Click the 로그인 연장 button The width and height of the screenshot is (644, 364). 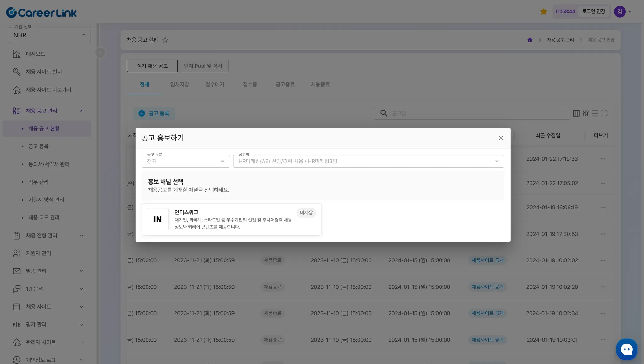click(593, 12)
